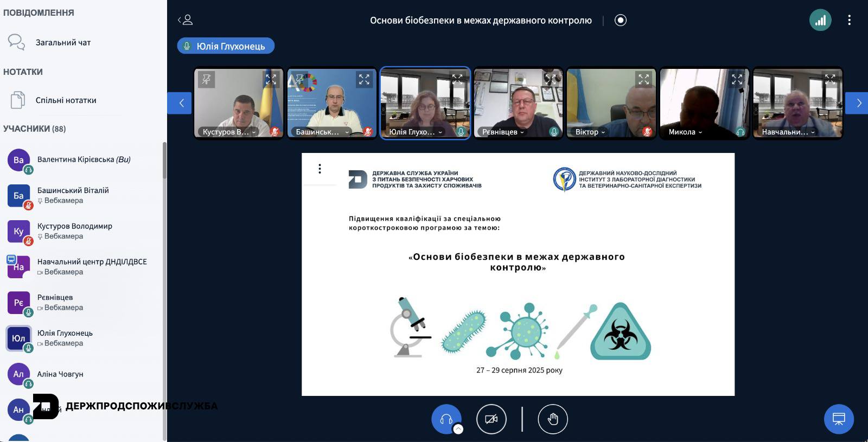Image resolution: width=868 pixels, height=442 pixels.
Task: Select participant Аліна Човгун in list
Action: [x=60, y=374]
